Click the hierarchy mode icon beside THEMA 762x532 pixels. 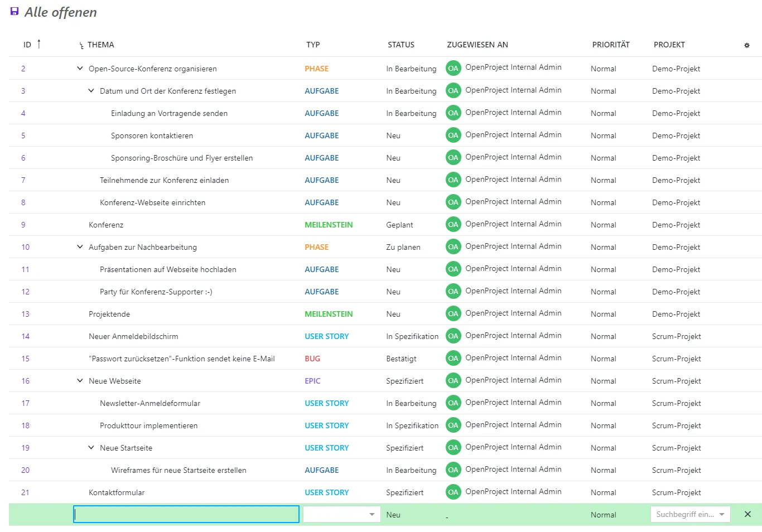coord(81,46)
